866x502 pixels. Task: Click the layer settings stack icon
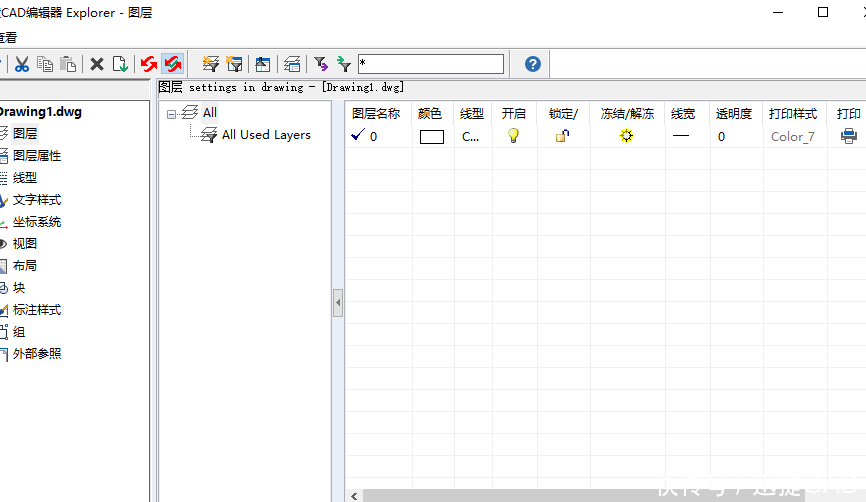coord(292,64)
